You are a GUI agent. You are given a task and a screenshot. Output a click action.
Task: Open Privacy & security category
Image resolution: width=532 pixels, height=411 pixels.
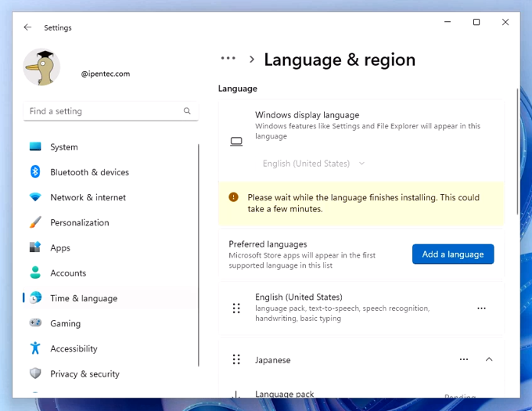pos(110,373)
